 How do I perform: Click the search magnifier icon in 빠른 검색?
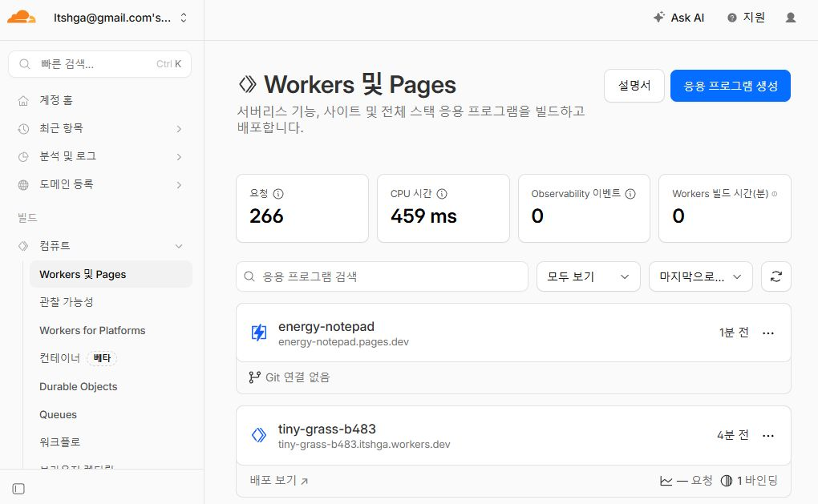25,64
